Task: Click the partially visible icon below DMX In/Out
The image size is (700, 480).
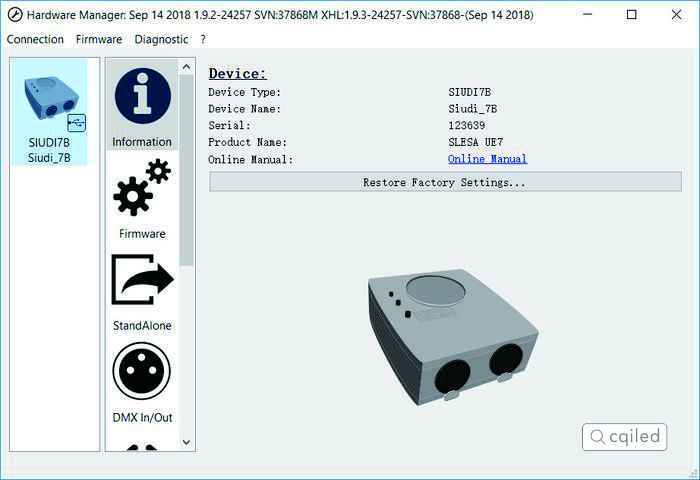Action: tap(142, 447)
